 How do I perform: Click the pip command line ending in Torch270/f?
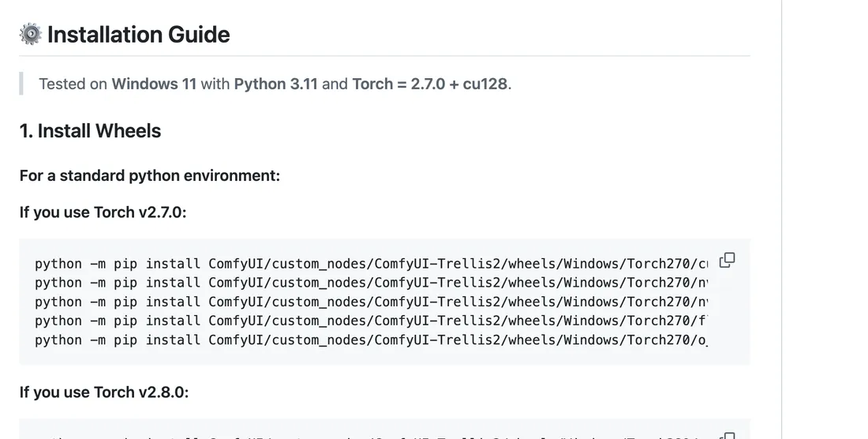click(371, 321)
